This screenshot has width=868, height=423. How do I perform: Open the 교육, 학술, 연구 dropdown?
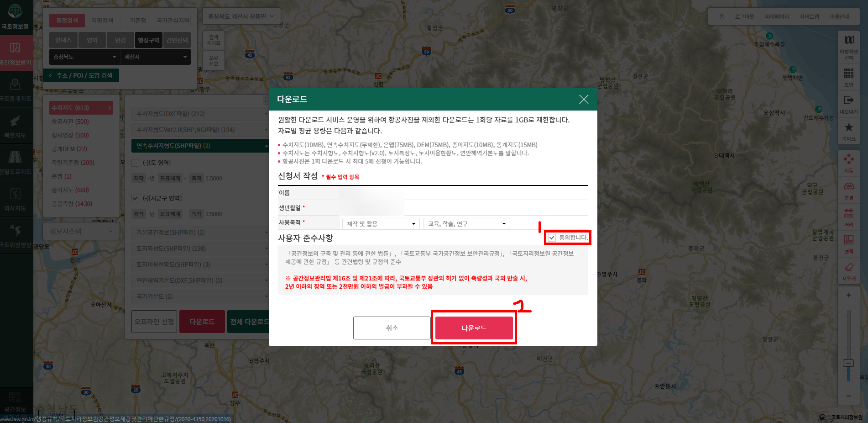coord(467,223)
